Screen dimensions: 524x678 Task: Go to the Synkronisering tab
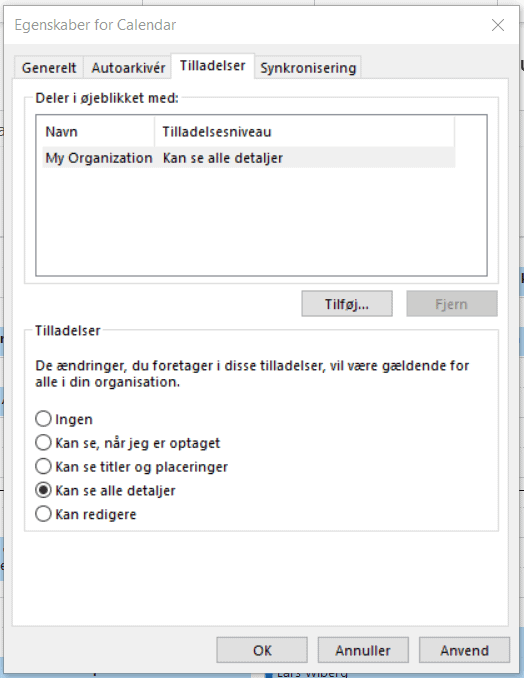[308, 68]
